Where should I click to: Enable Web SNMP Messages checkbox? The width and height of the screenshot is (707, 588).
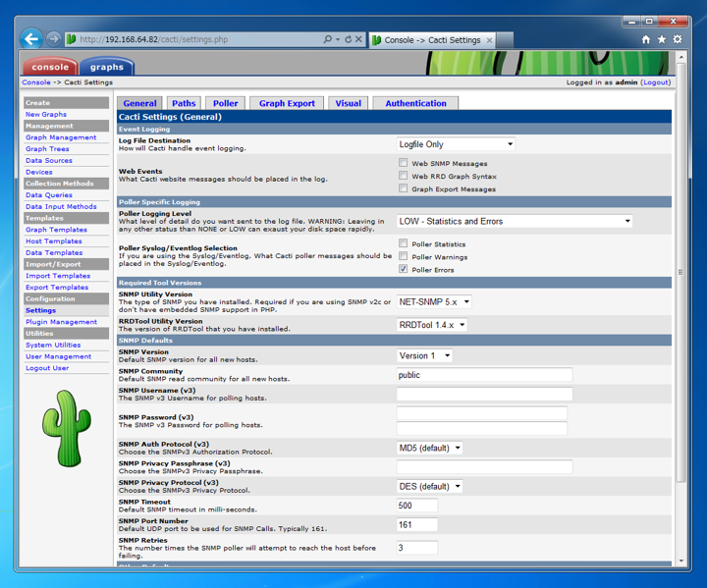coord(404,163)
